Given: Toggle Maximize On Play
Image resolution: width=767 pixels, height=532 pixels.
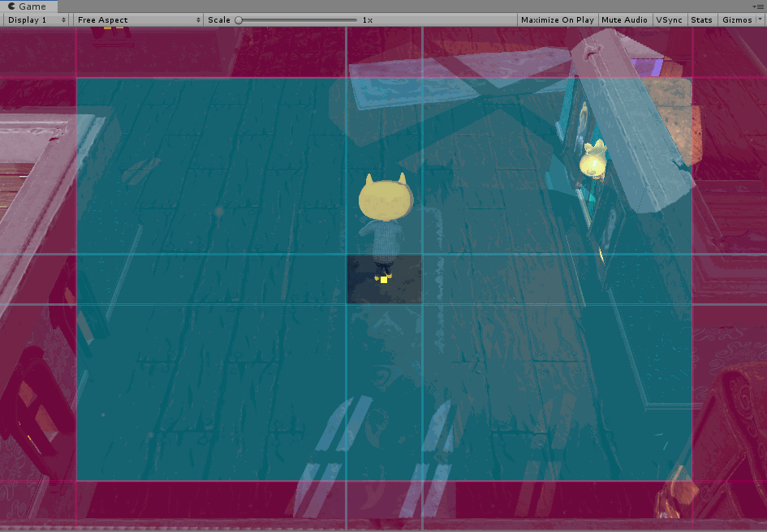Looking at the screenshot, I should 557,20.
